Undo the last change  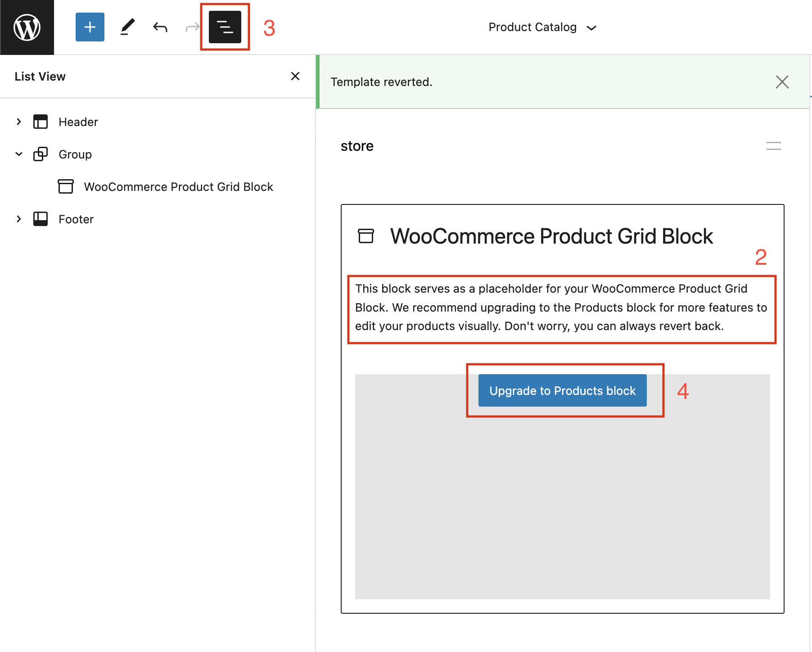click(160, 27)
